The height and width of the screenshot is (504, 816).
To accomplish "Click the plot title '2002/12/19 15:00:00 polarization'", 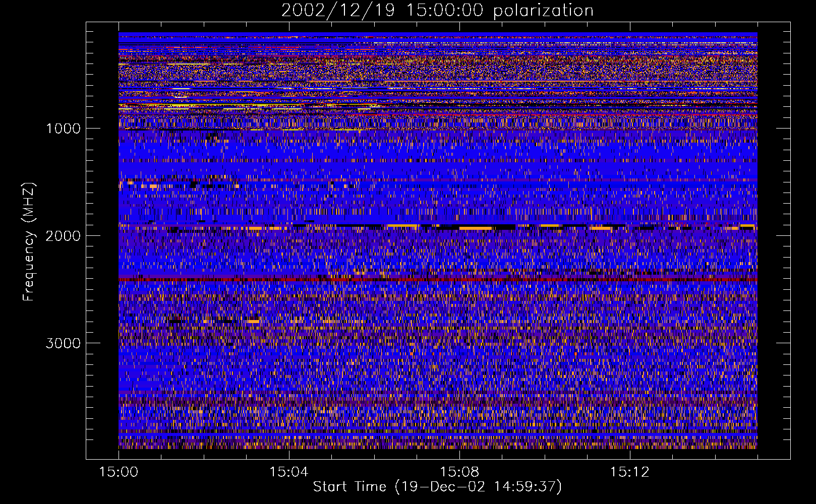I will (x=437, y=11).
